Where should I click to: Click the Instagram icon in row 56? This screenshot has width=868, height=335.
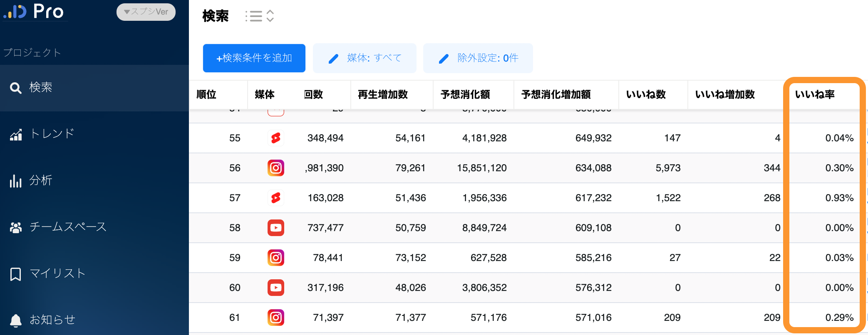point(275,168)
